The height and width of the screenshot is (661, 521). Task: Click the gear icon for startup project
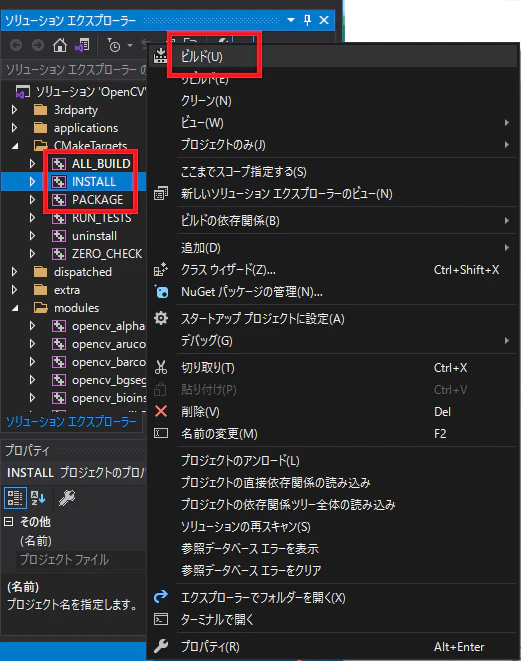161,318
